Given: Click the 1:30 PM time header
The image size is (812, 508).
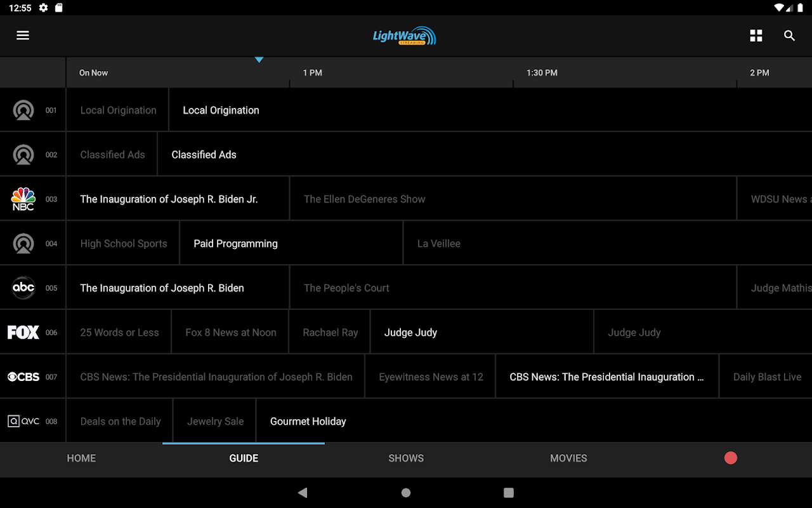Looking at the screenshot, I should coord(542,73).
